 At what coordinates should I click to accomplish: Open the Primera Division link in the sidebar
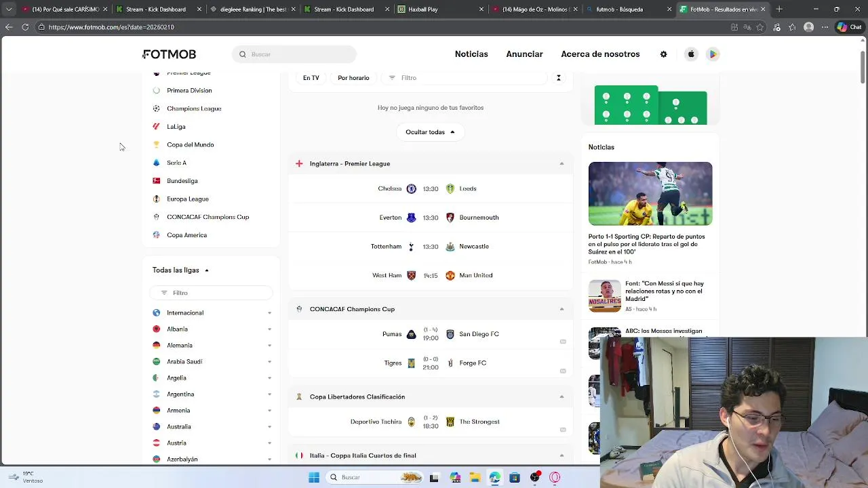tap(189, 90)
